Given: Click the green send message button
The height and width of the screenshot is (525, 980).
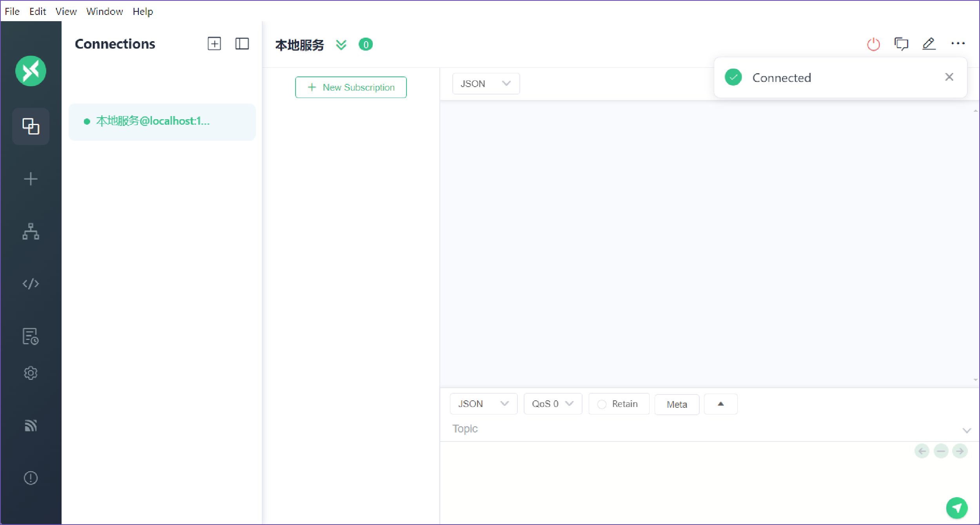Looking at the screenshot, I should click(x=956, y=508).
